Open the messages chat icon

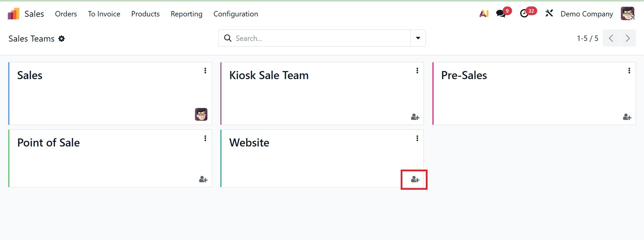point(501,14)
